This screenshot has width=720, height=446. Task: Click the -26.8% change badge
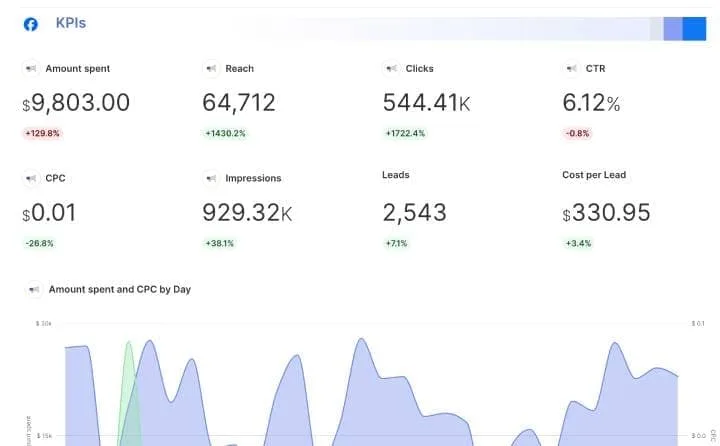39,243
